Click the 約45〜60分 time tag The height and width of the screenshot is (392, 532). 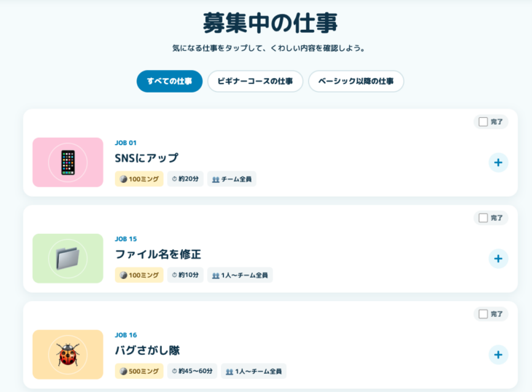(192, 371)
